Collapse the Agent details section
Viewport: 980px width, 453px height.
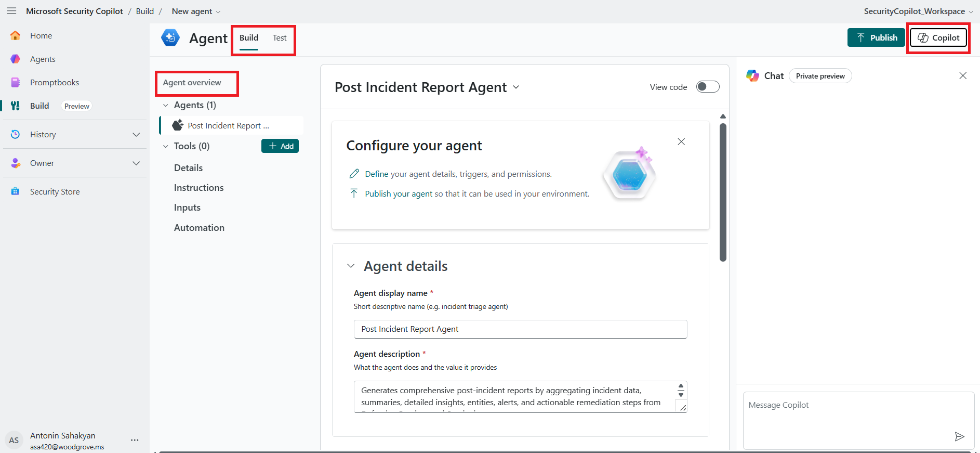[351, 266]
